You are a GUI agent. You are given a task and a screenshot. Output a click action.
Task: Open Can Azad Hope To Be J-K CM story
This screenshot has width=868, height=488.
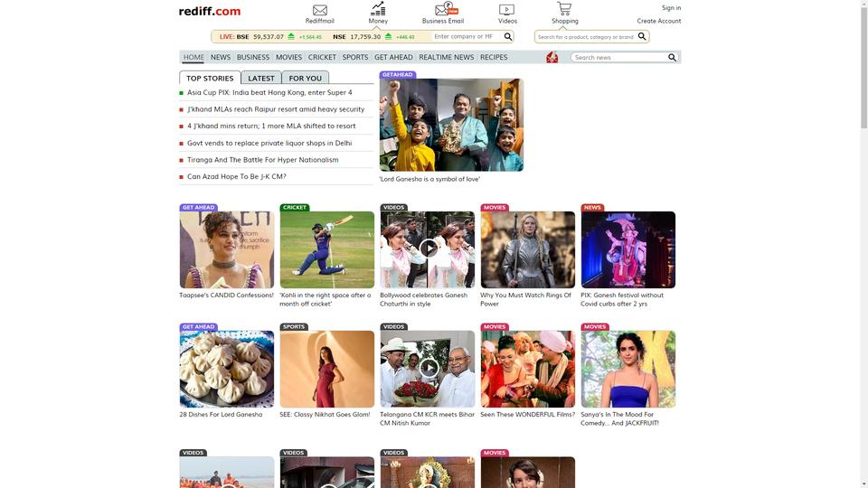pyautogui.click(x=236, y=176)
